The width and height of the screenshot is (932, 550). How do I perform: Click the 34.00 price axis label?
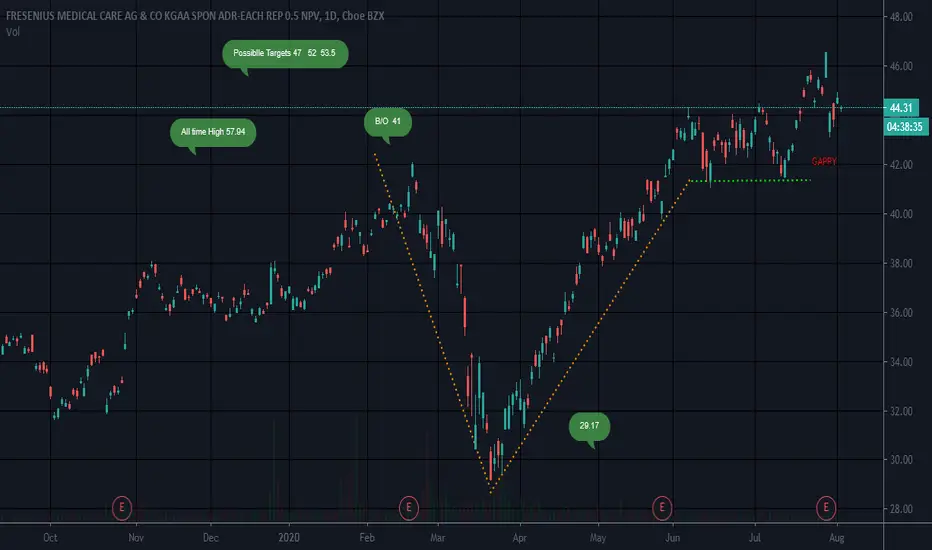(x=900, y=362)
